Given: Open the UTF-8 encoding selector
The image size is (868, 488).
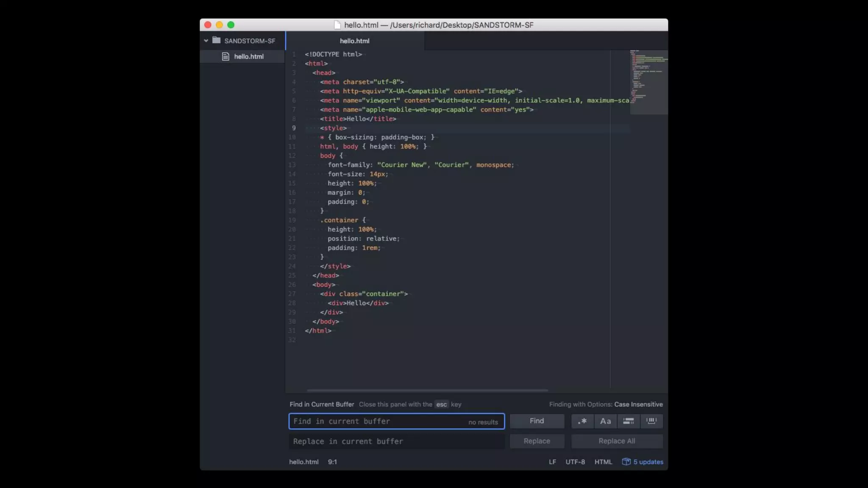Looking at the screenshot, I should coord(575,462).
